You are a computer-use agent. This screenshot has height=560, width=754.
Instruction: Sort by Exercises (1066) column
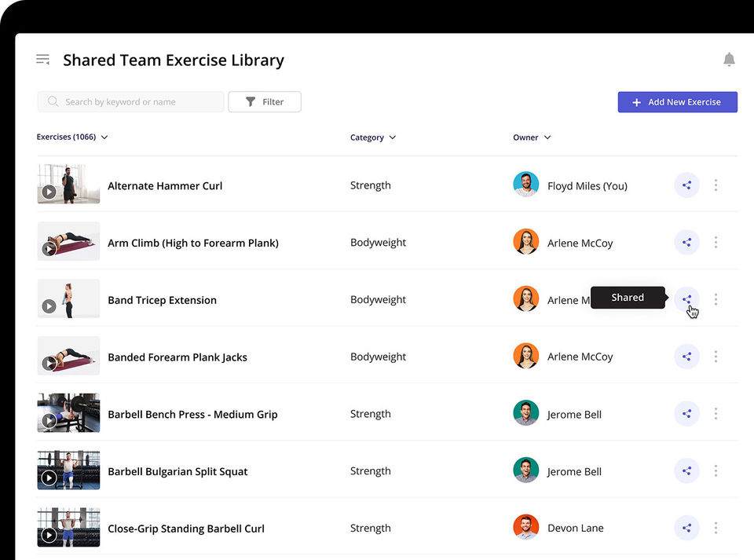(x=72, y=137)
